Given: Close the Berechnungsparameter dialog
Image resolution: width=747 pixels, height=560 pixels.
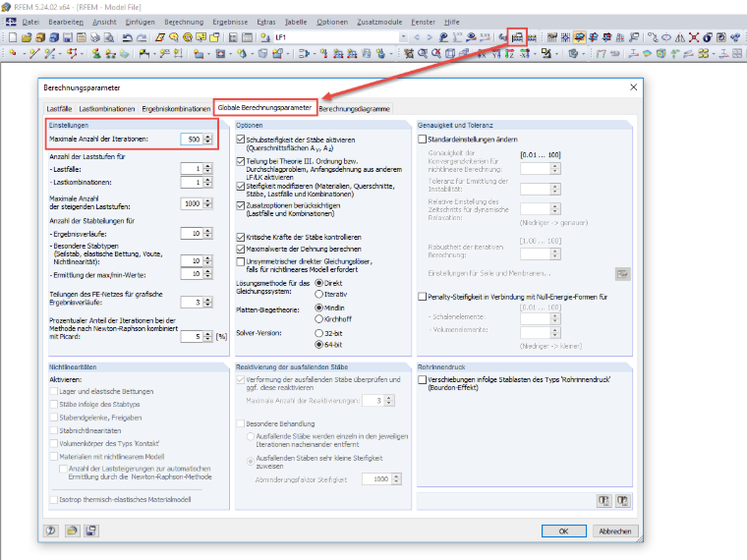Looking at the screenshot, I should pos(633,87).
